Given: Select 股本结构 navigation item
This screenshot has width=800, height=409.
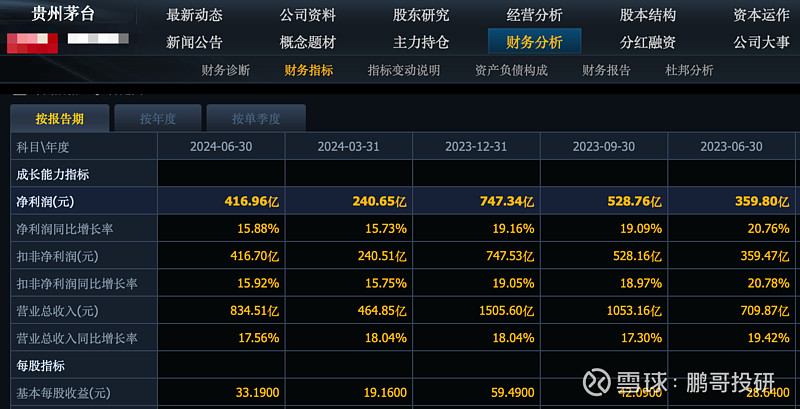Looking at the screenshot, I should click(648, 15).
